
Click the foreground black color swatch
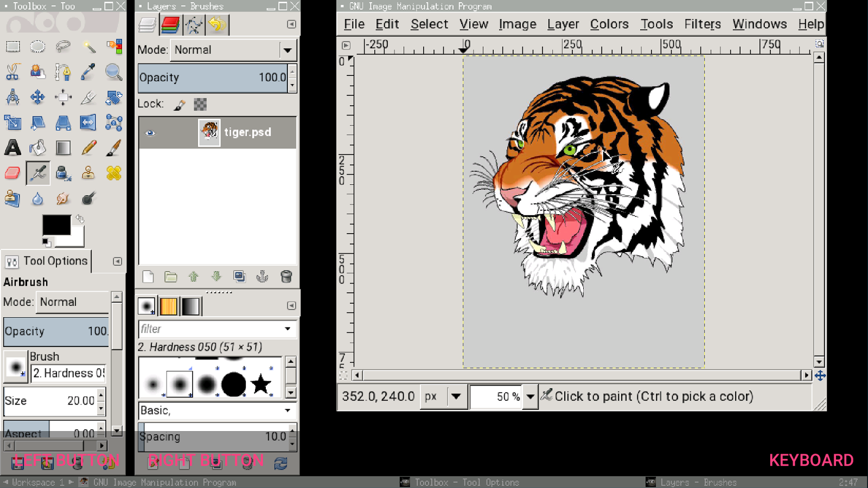coord(56,225)
